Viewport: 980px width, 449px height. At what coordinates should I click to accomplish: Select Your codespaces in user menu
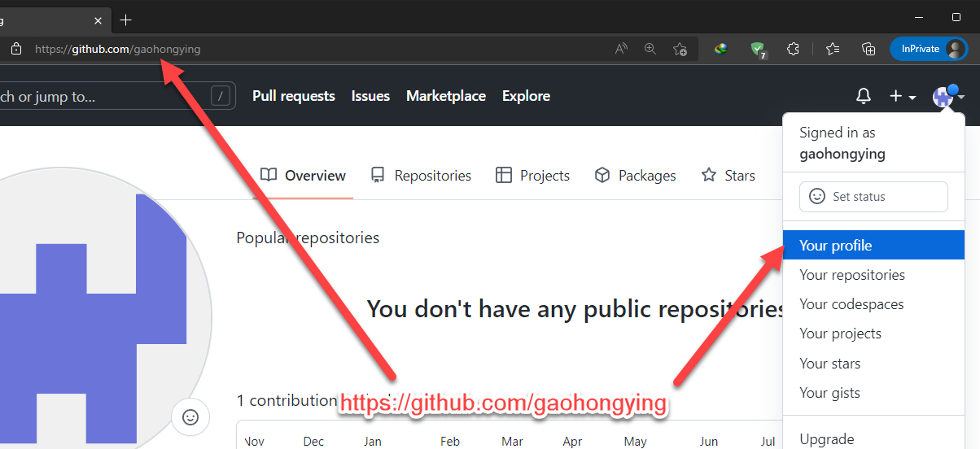click(x=873, y=304)
